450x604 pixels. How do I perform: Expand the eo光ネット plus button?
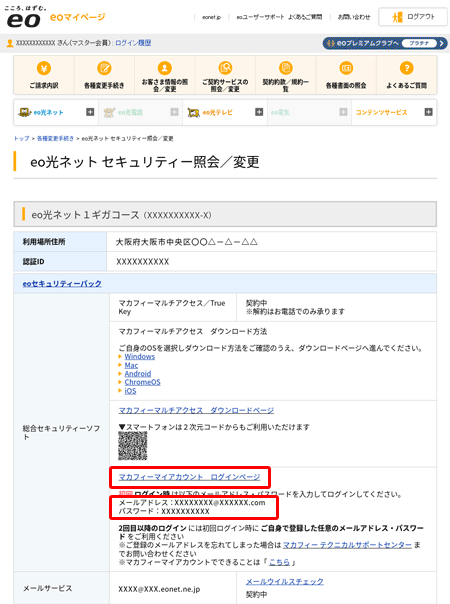[90, 112]
